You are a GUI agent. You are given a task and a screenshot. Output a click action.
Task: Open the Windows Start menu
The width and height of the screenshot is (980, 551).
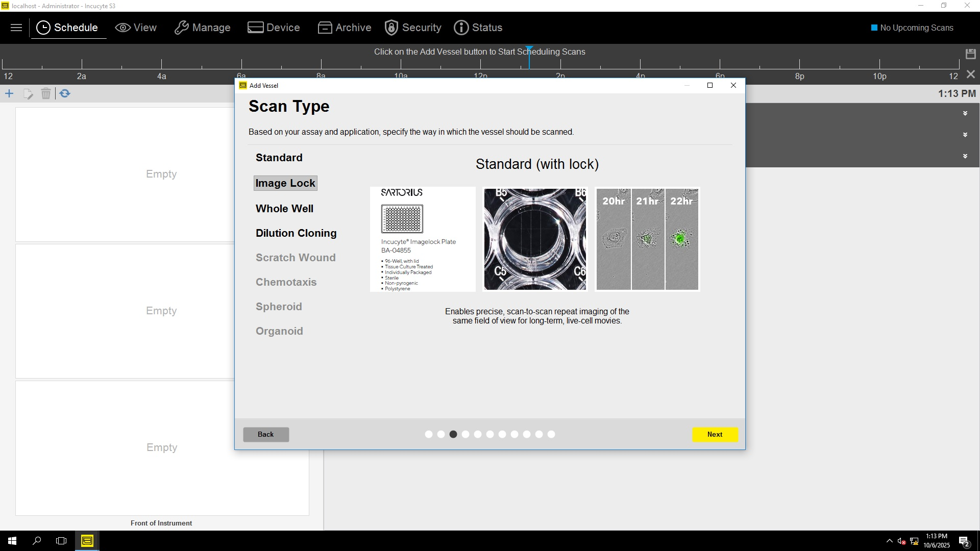point(12,541)
